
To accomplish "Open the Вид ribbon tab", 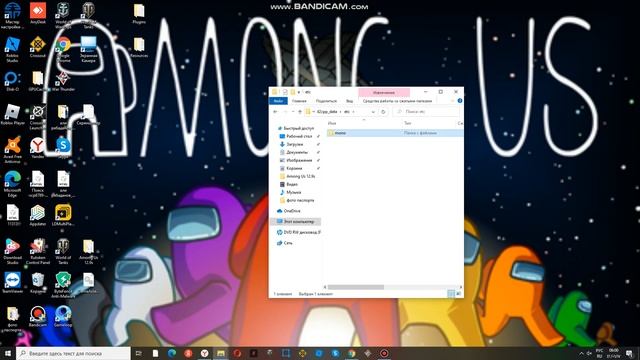I will click(349, 100).
